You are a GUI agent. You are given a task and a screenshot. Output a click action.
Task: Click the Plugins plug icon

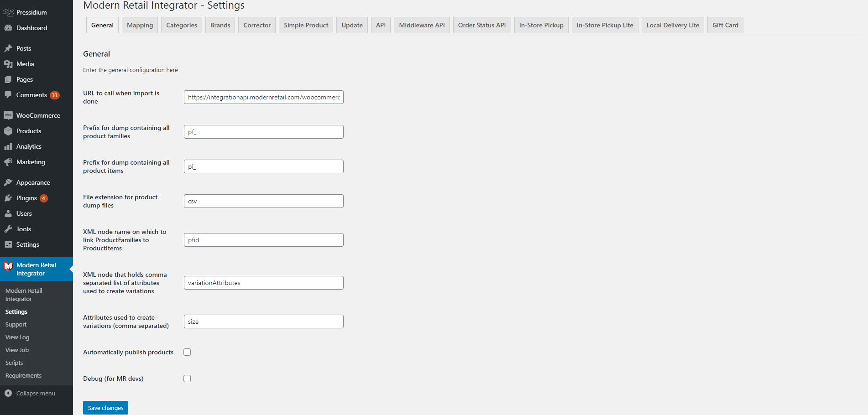click(8, 198)
